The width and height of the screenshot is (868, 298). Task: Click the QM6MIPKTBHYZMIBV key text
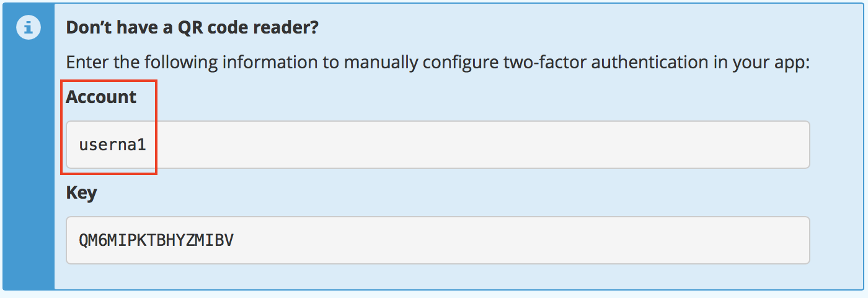156,240
